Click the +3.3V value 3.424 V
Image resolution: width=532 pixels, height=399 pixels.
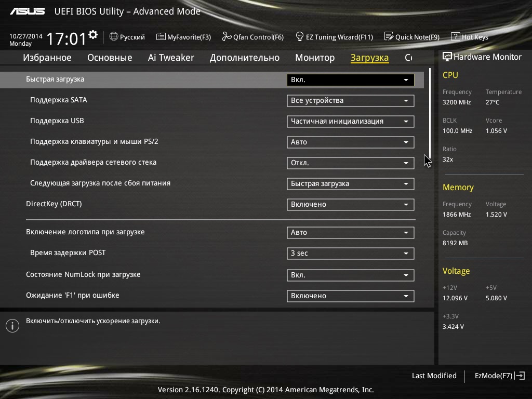pos(453,326)
